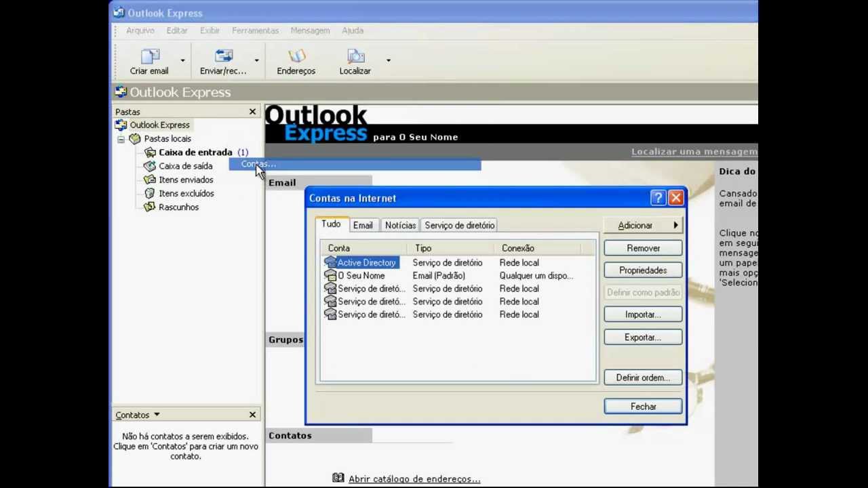Image resolution: width=868 pixels, height=488 pixels.
Task: Select Caixa de saída folder
Action: (x=185, y=166)
